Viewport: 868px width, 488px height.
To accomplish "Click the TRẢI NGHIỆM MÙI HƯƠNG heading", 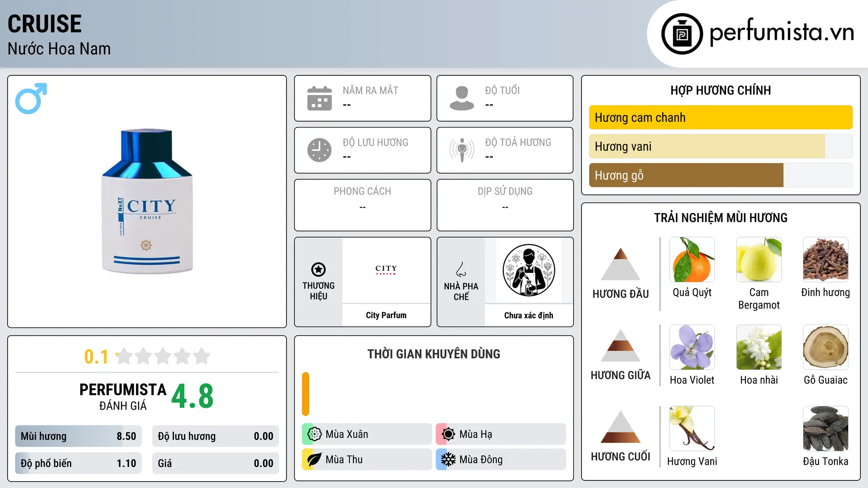I will point(721,218).
